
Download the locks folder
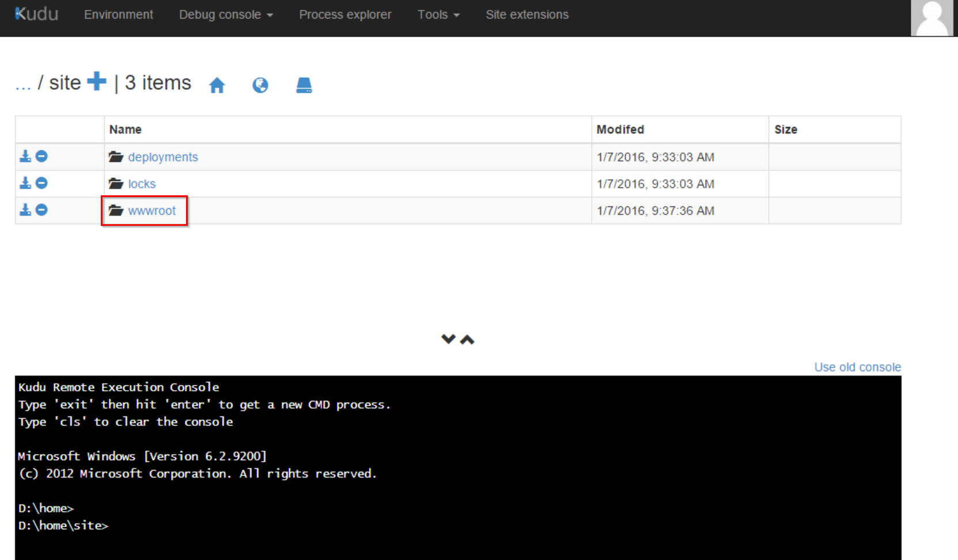(25, 183)
